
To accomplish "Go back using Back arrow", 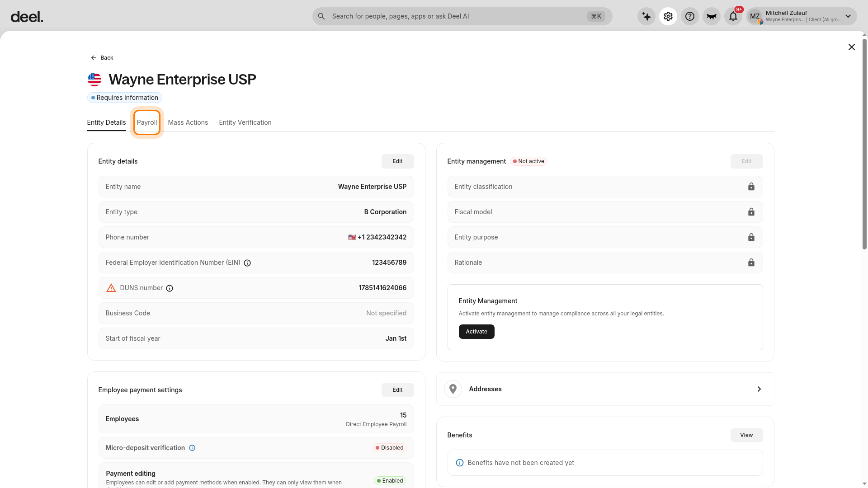I will tap(102, 58).
